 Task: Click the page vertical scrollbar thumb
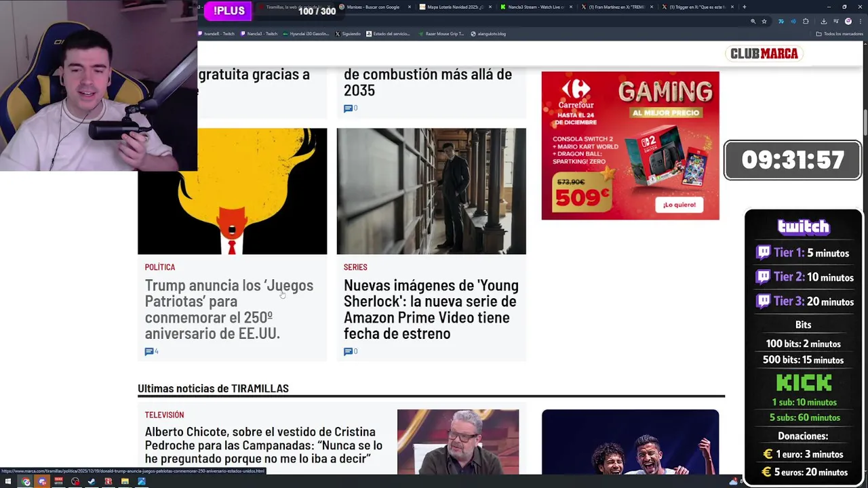pos(865,122)
